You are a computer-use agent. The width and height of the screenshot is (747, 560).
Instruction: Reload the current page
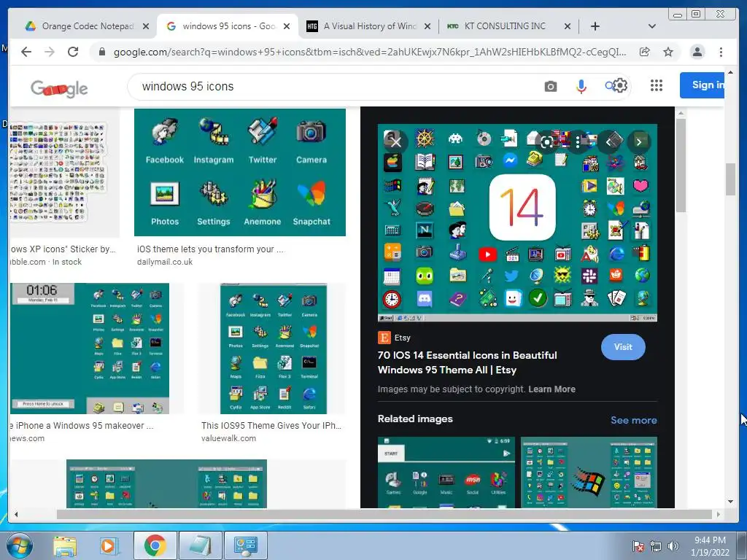(73, 52)
